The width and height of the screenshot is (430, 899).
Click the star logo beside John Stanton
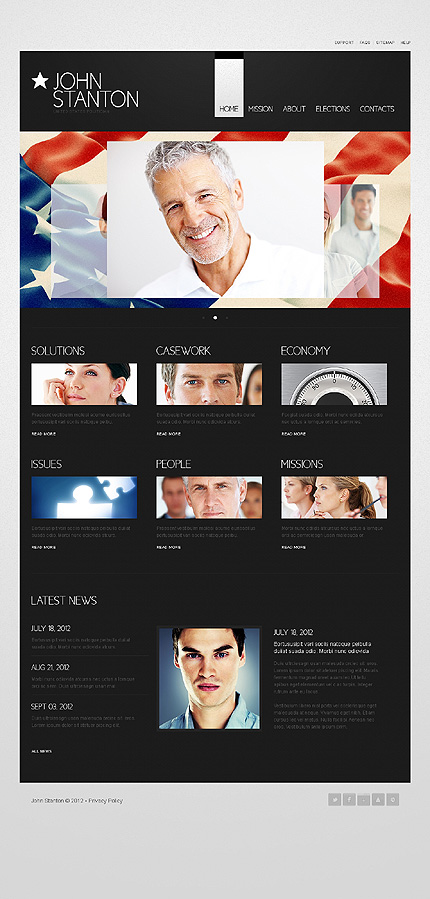[40, 81]
